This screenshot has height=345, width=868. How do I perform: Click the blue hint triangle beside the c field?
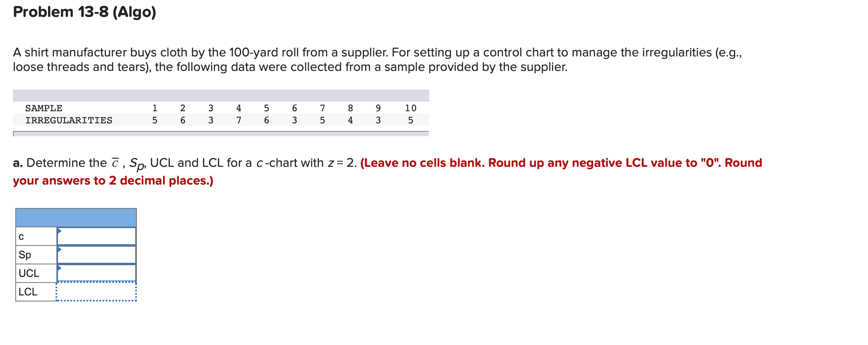(x=60, y=231)
